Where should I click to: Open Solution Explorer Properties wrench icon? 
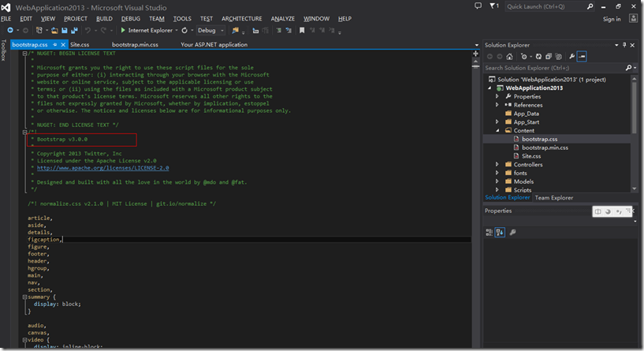[571, 57]
